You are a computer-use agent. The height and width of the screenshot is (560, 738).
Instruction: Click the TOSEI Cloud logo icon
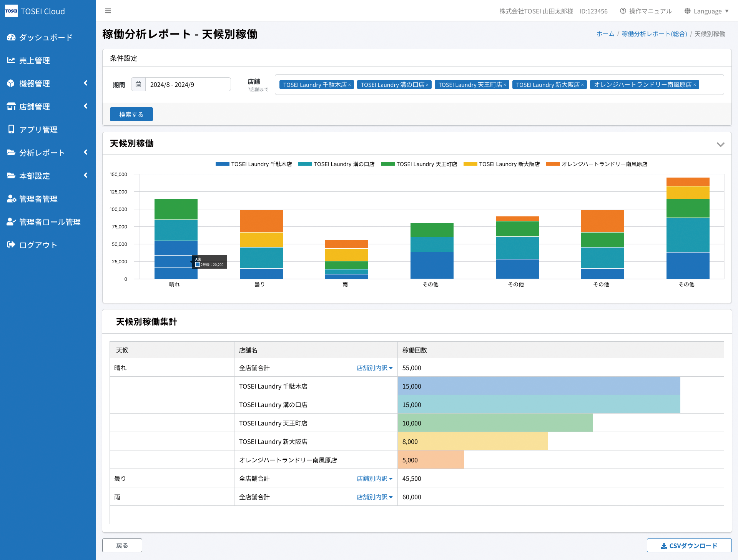pyautogui.click(x=11, y=11)
